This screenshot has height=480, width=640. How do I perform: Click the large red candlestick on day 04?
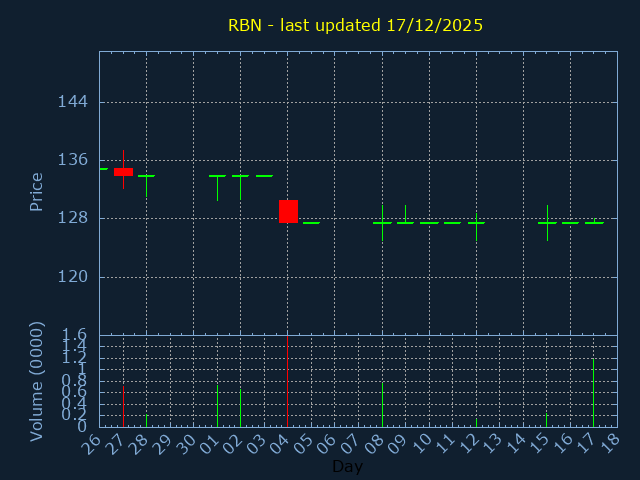point(288,211)
